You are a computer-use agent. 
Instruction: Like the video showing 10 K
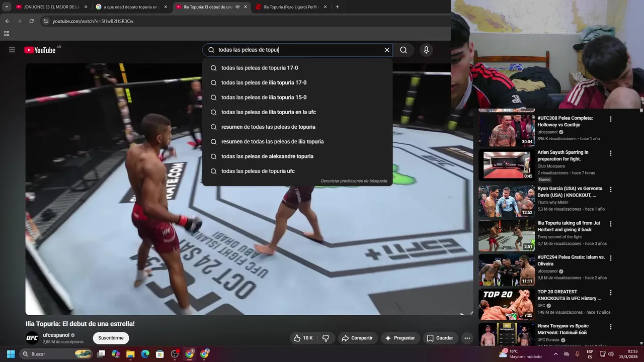click(x=303, y=338)
